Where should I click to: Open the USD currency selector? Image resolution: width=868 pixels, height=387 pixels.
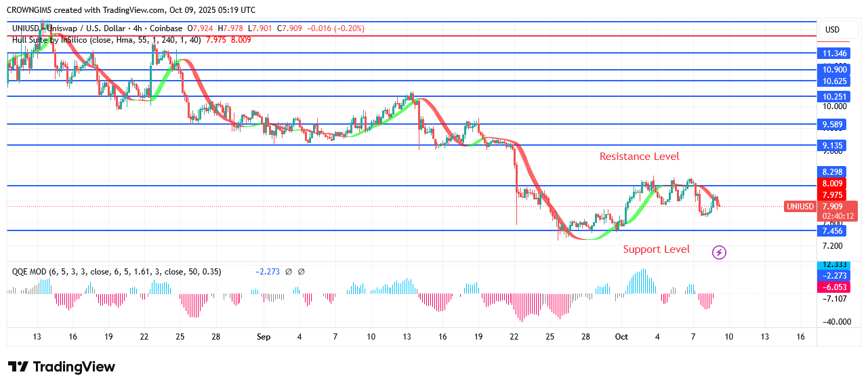832,30
